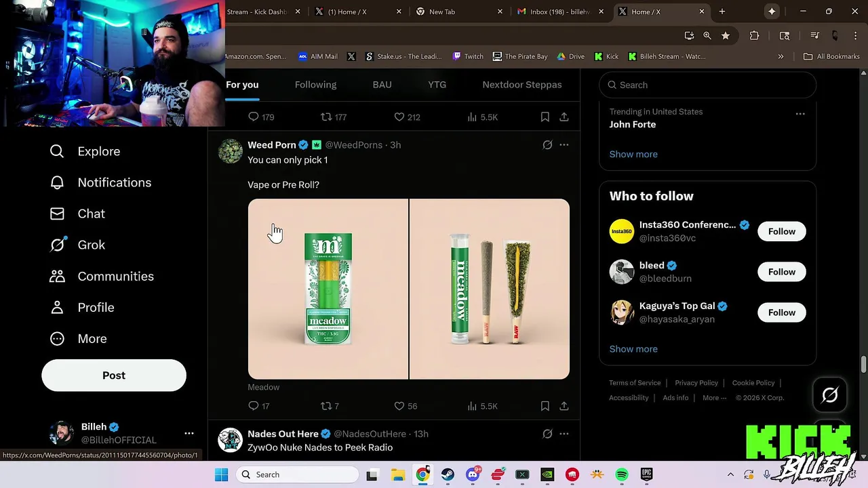Show hidden system tray icons

coord(730,474)
